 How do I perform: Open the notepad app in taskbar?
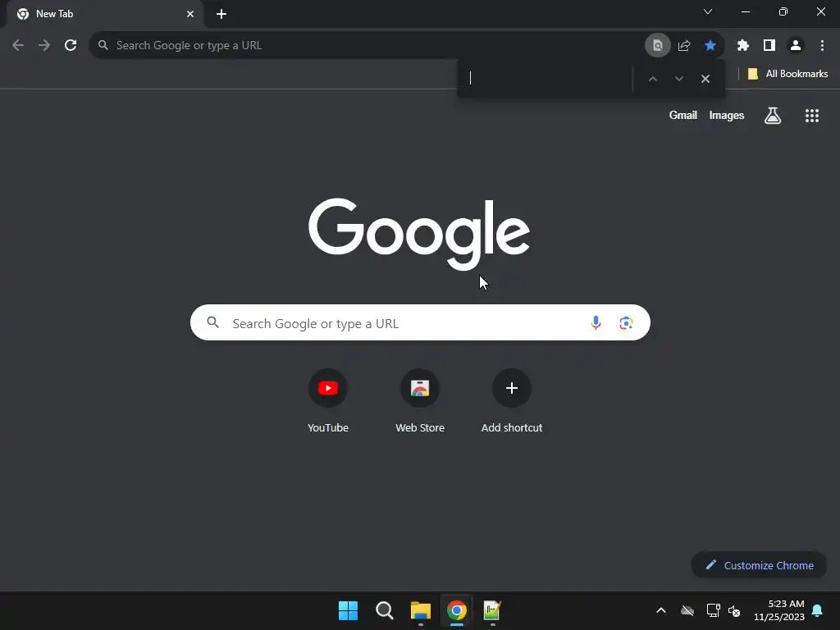click(x=492, y=610)
